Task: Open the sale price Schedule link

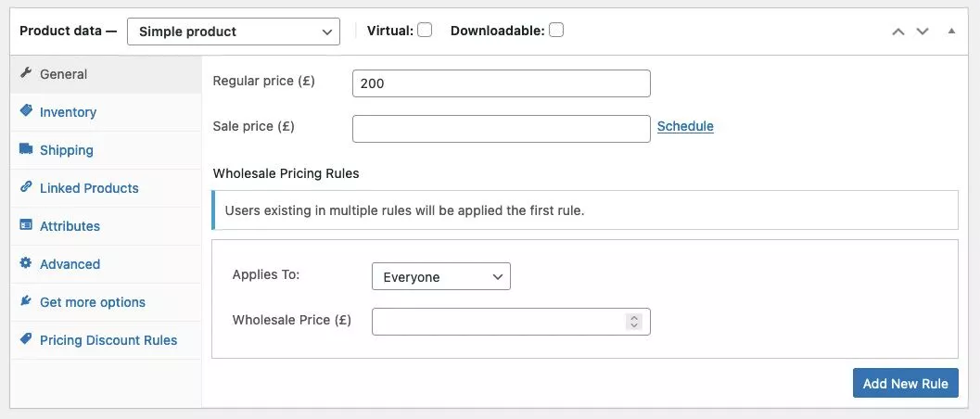Action: 685,126
